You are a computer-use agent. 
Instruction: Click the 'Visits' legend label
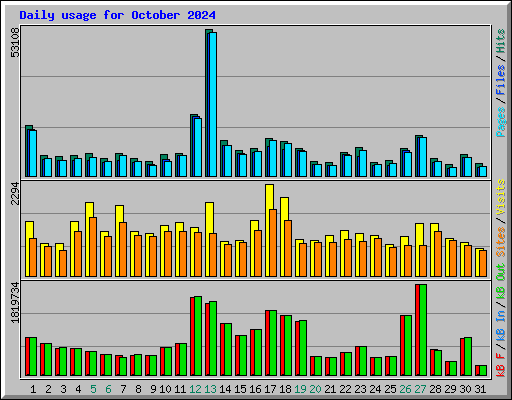click(500, 197)
